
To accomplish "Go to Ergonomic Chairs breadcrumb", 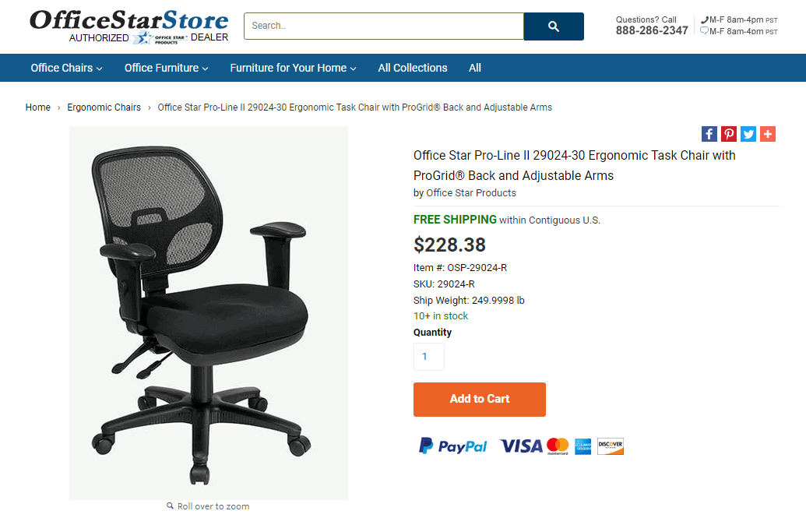I will (104, 107).
